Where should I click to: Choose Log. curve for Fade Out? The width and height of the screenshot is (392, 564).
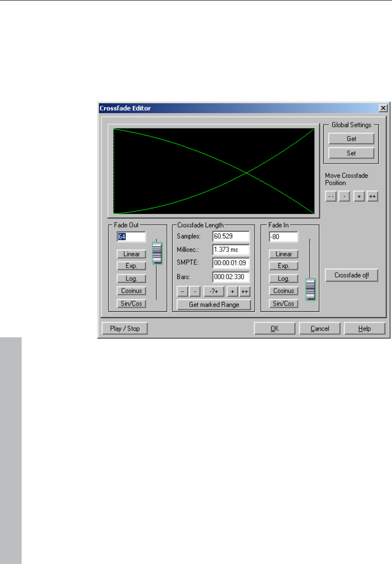pyautogui.click(x=131, y=278)
